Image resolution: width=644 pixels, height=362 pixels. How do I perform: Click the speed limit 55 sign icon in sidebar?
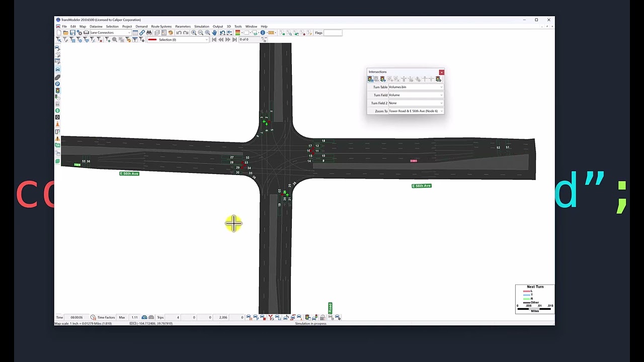pyautogui.click(x=57, y=105)
